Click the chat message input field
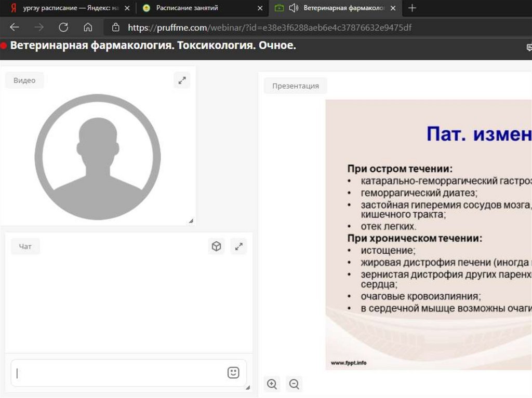The height and width of the screenshot is (398, 532). tap(119, 373)
